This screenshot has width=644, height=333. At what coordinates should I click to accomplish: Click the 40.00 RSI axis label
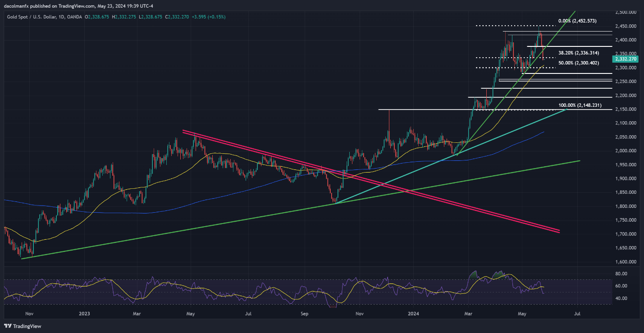622,298
